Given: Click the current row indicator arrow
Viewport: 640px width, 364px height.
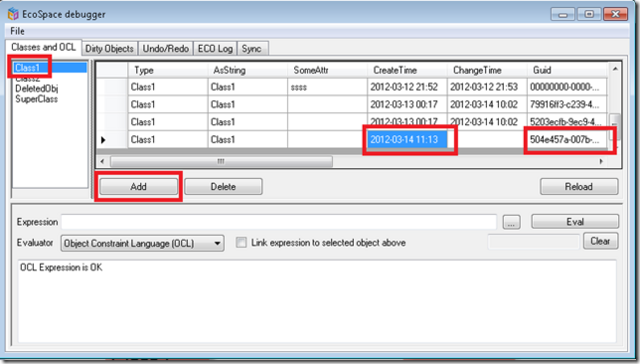Looking at the screenshot, I should click(103, 140).
